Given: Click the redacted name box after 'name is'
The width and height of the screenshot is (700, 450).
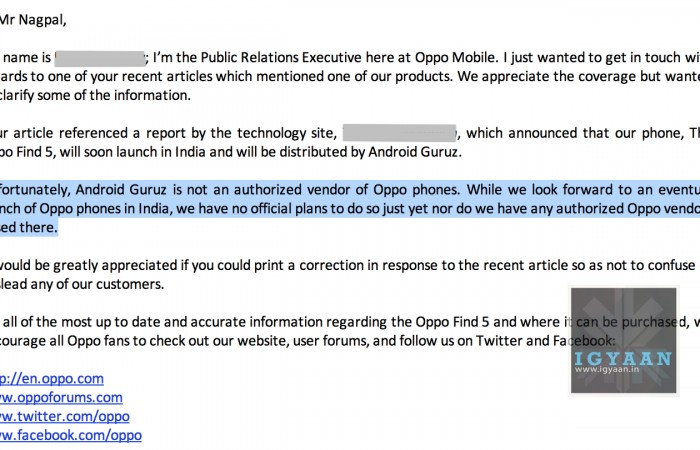Looking at the screenshot, I should tap(99, 57).
